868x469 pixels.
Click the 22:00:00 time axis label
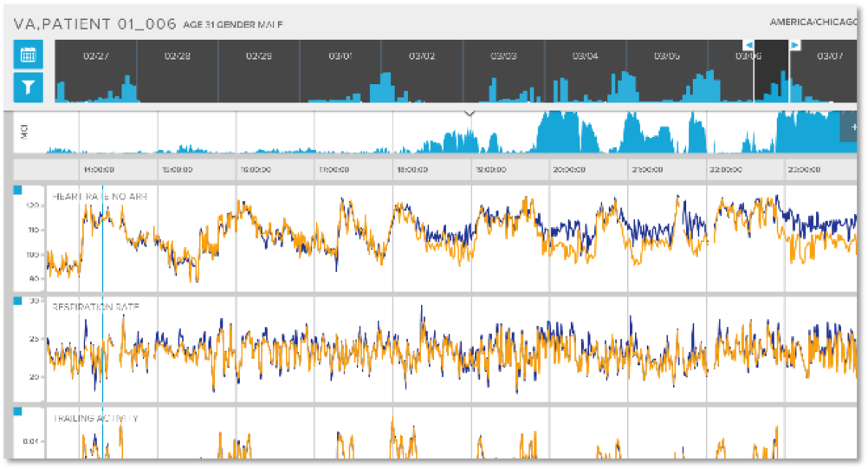[x=726, y=170]
